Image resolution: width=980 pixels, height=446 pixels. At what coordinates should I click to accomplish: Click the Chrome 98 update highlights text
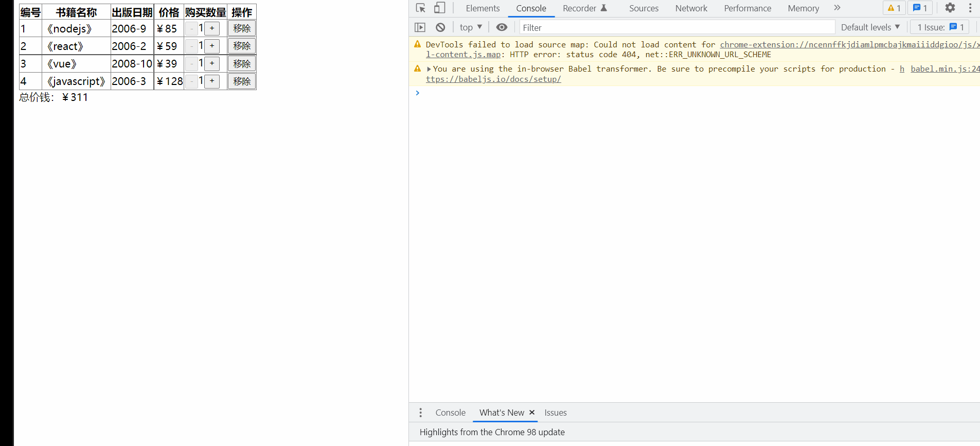[492, 432]
